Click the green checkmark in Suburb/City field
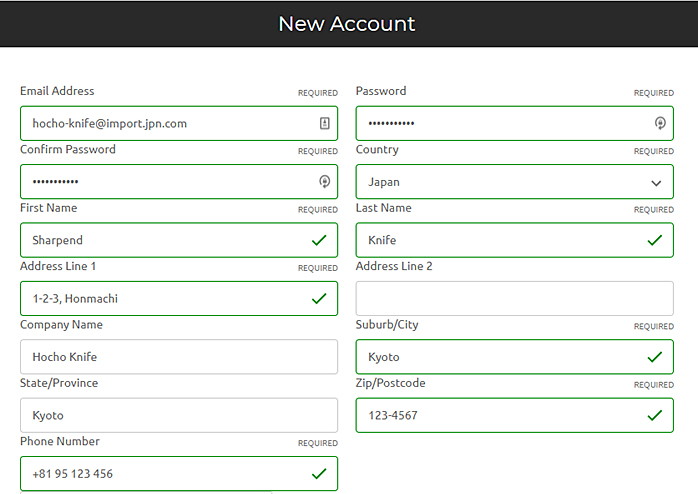Screen dimensions: 698x494 point(655,357)
